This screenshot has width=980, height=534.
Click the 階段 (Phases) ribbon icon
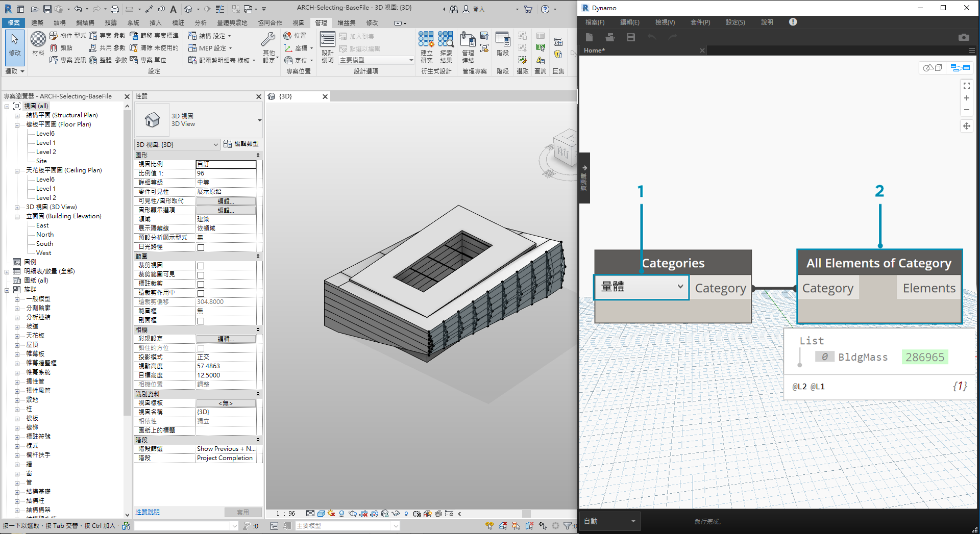(x=503, y=44)
